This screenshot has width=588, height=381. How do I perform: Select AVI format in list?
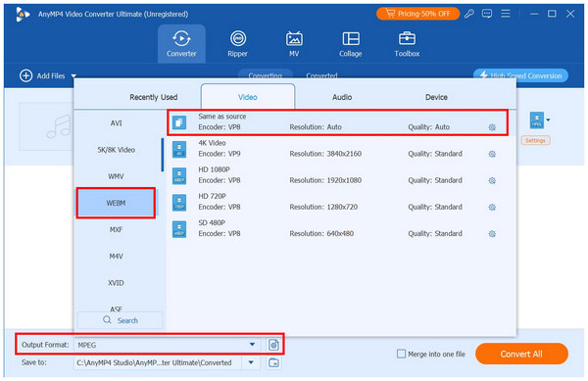pyautogui.click(x=116, y=123)
